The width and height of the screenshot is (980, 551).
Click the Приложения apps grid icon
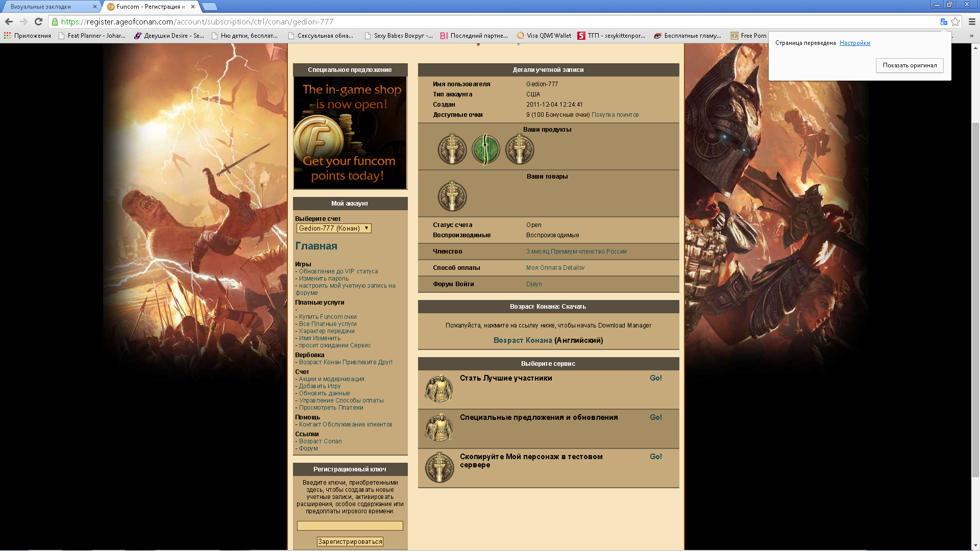[x=7, y=35]
